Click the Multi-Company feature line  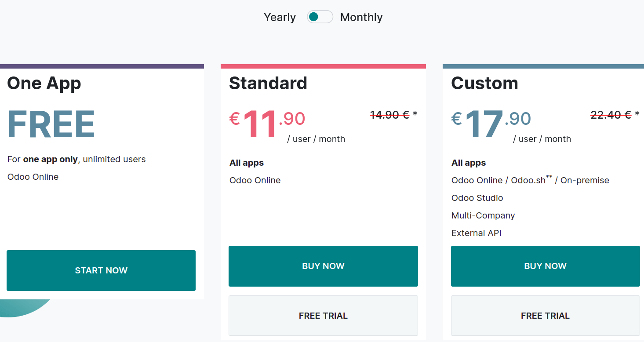[483, 215]
